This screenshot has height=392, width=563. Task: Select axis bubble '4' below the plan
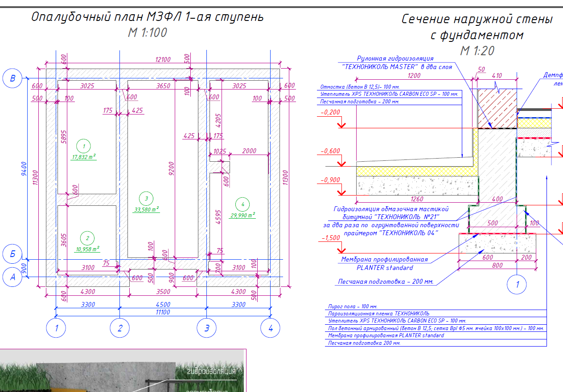(x=271, y=329)
